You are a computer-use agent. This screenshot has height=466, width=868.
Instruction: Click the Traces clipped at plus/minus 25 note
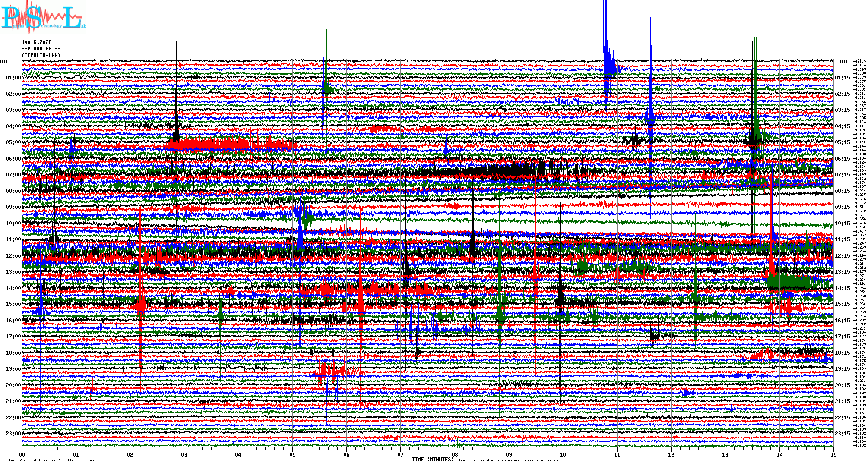[x=512, y=460]
